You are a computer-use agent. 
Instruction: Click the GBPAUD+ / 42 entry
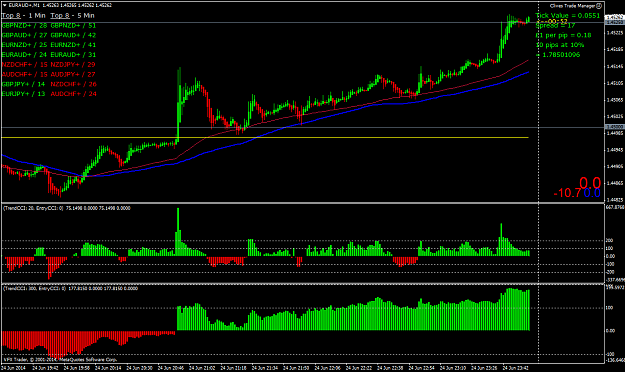point(73,35)
